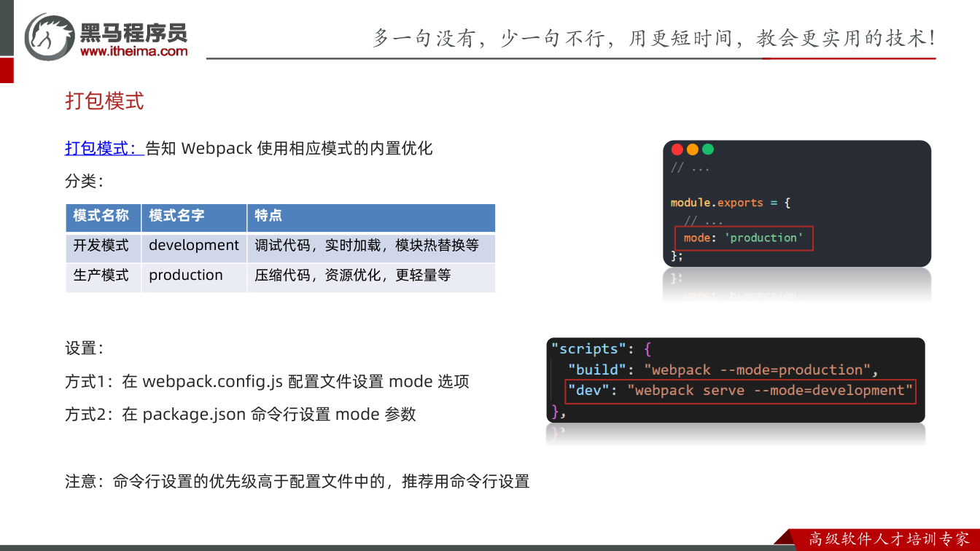This screenshot has width=980, height=551.
Task: Click the 黑马程序员 brand name text
Action: [133, 32]
